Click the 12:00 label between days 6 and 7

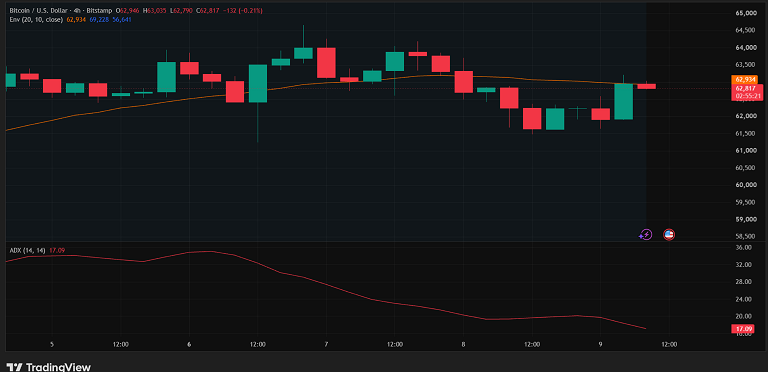click(258, 344)
